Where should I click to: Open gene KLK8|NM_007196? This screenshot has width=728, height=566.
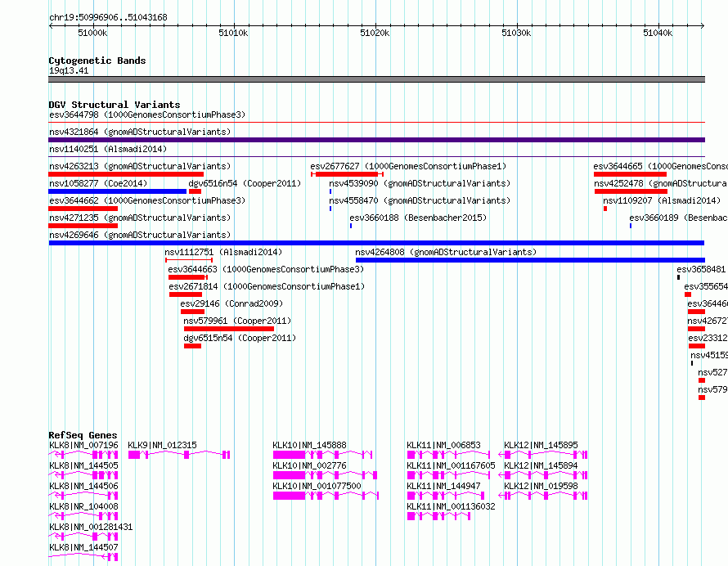[83, 445]
